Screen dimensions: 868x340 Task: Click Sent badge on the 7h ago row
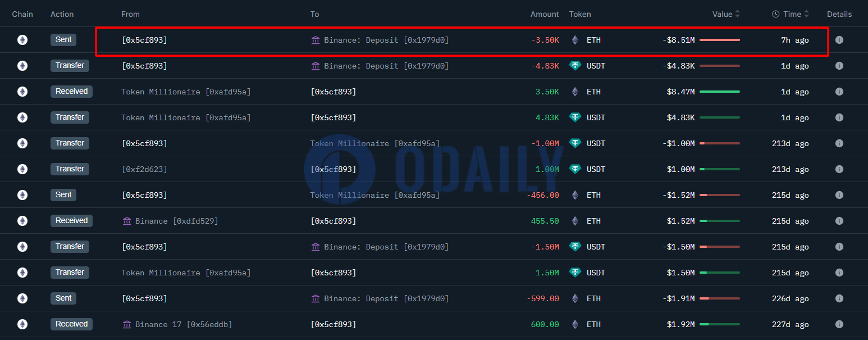63,40
